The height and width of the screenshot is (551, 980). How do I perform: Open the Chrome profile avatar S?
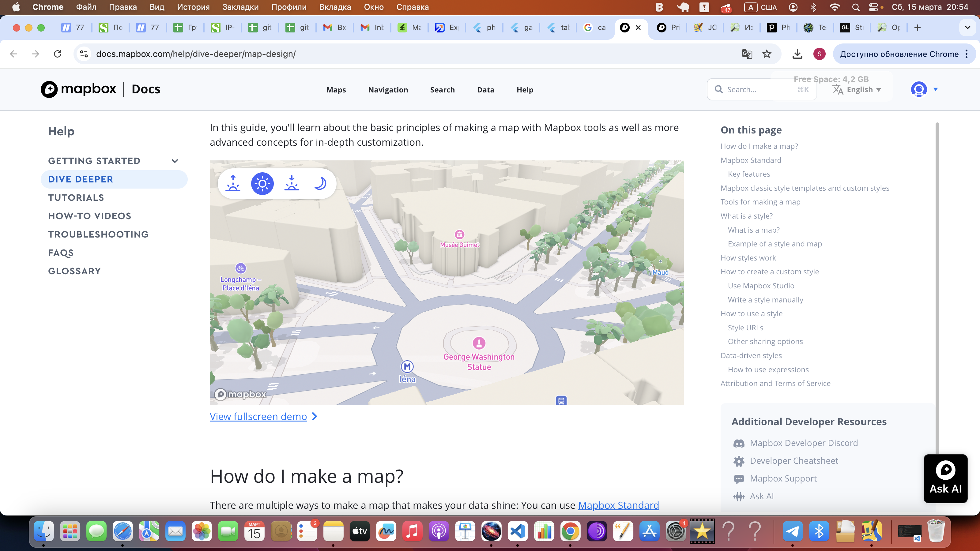pos(819,54)
